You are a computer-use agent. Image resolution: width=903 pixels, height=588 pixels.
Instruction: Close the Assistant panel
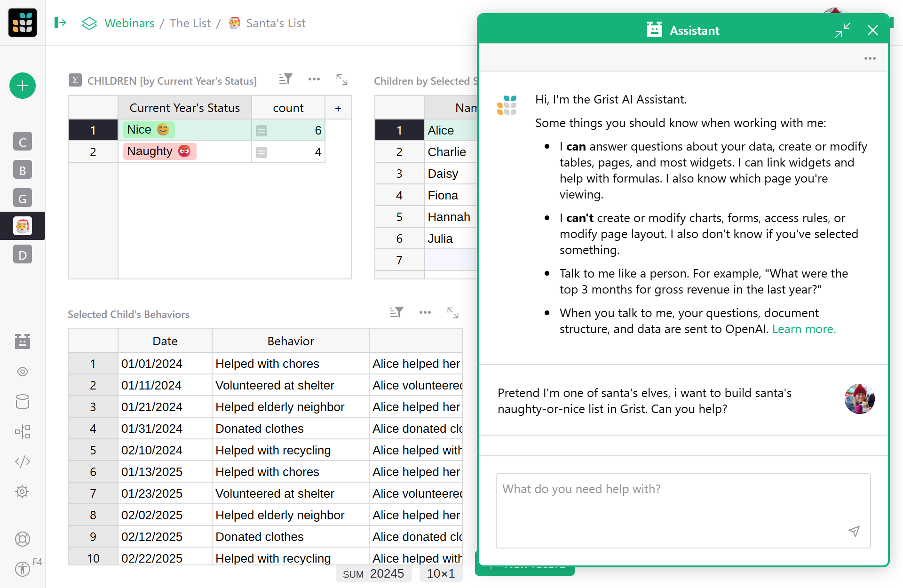point(873,30)
